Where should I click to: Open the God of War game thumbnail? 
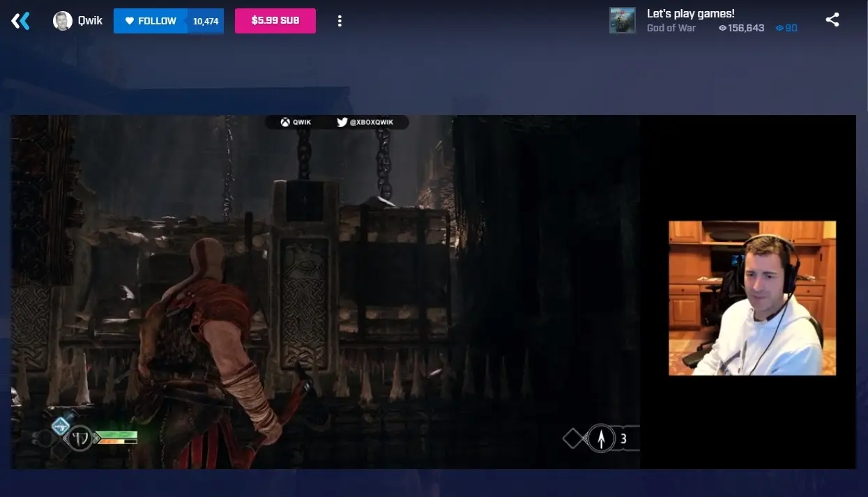pos(623,21)
